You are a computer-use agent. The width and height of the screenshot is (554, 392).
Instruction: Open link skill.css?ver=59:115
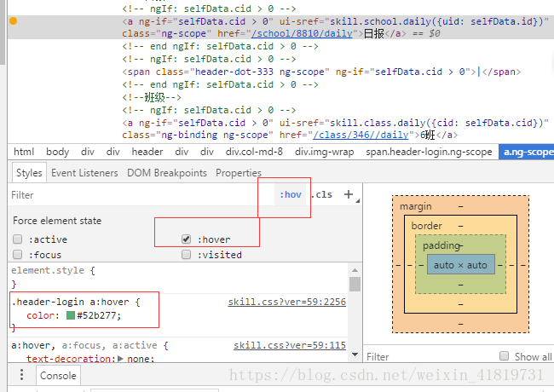(x=290, y=345)
